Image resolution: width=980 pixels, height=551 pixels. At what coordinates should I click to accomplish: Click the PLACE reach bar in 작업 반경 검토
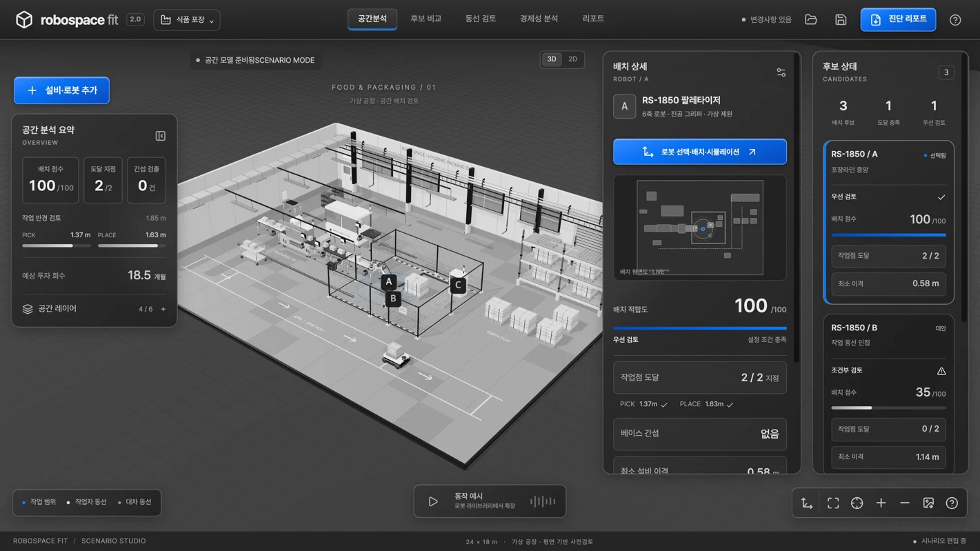tap(132, 246)
